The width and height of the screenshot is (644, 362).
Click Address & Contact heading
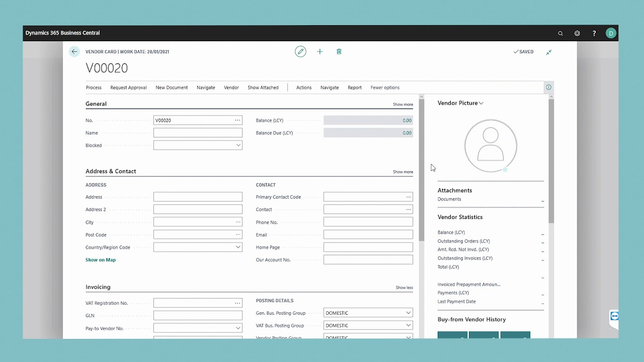111,171
